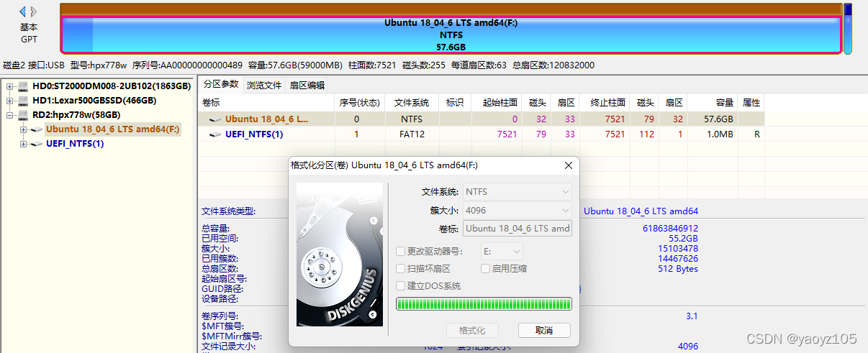Click the small blue partition strip at right
Image resolution: width=868 pixels, height=353 pixels.
click(x=848, y=29)
